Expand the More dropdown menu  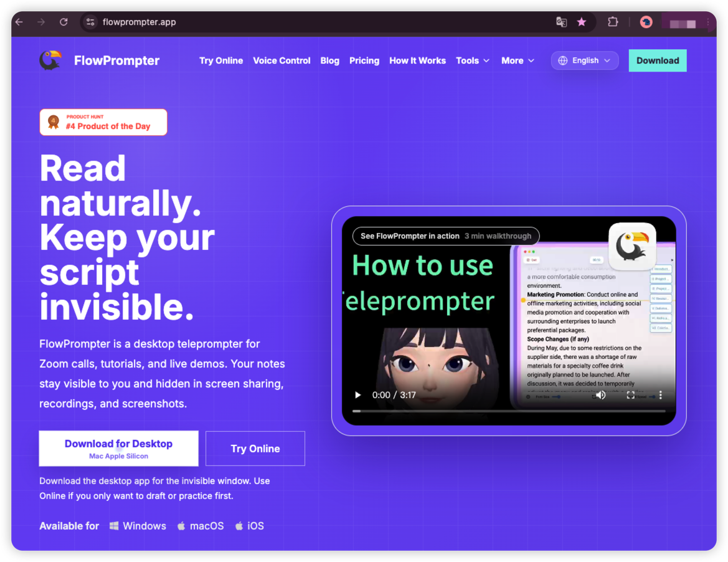click(518, 60)
